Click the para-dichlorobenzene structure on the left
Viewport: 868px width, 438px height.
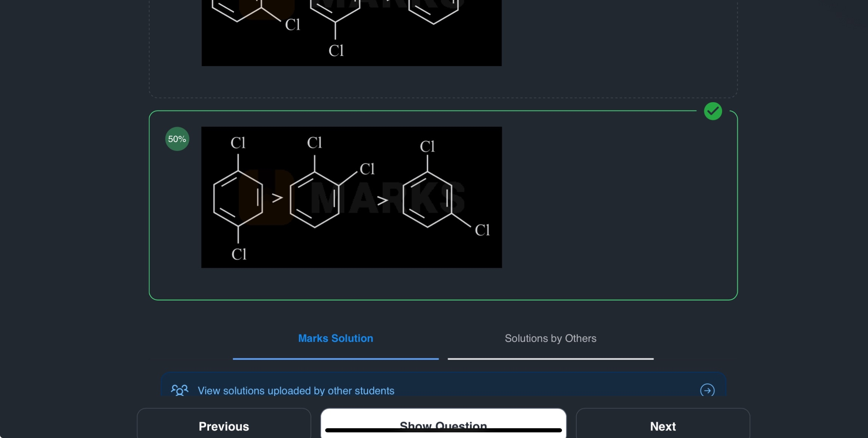(238, 198)
